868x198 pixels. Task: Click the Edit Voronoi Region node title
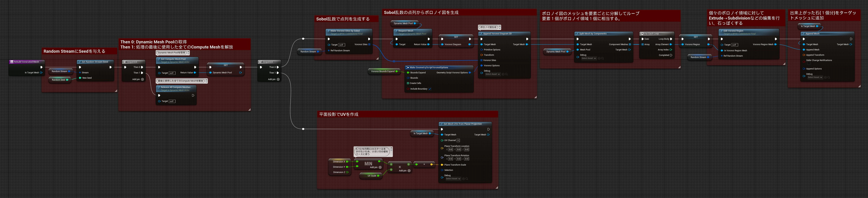734,31
